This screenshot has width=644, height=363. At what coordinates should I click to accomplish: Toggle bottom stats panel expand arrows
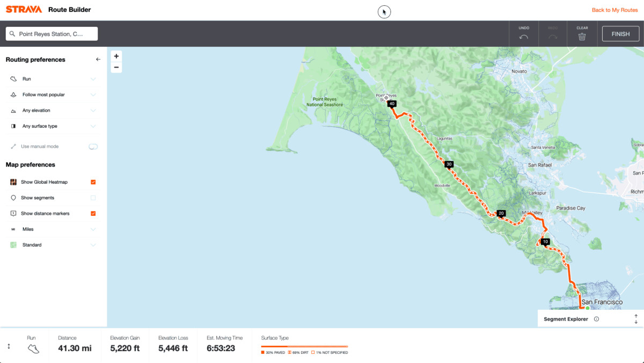[x=9, y=346]
